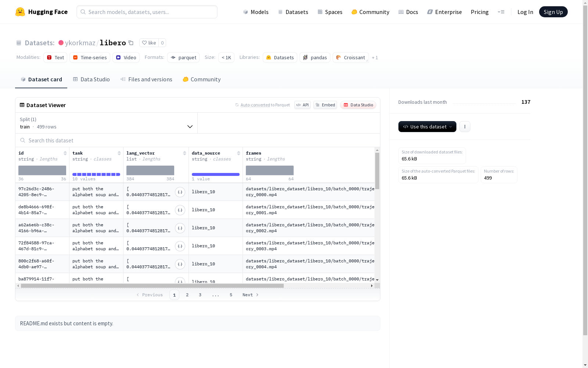
Task: Open the Data Studio tab
Action: [x=92, y=79]
